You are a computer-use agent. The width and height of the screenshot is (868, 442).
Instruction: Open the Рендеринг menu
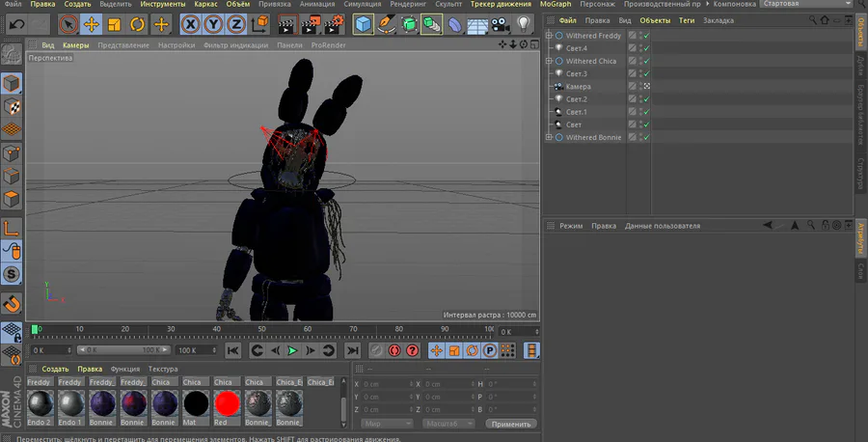[x=408, y=4]
